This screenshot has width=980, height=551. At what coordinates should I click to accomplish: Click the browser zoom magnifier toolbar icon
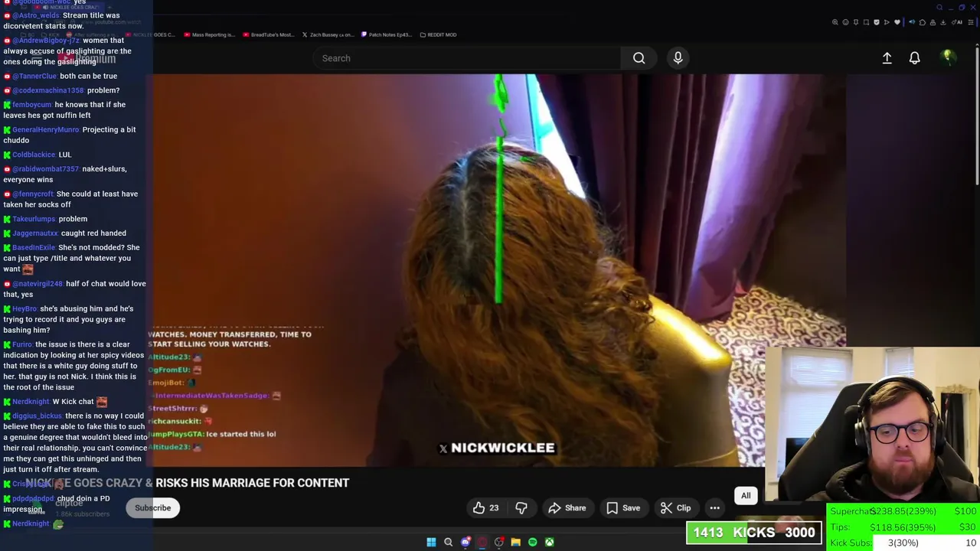835,22
